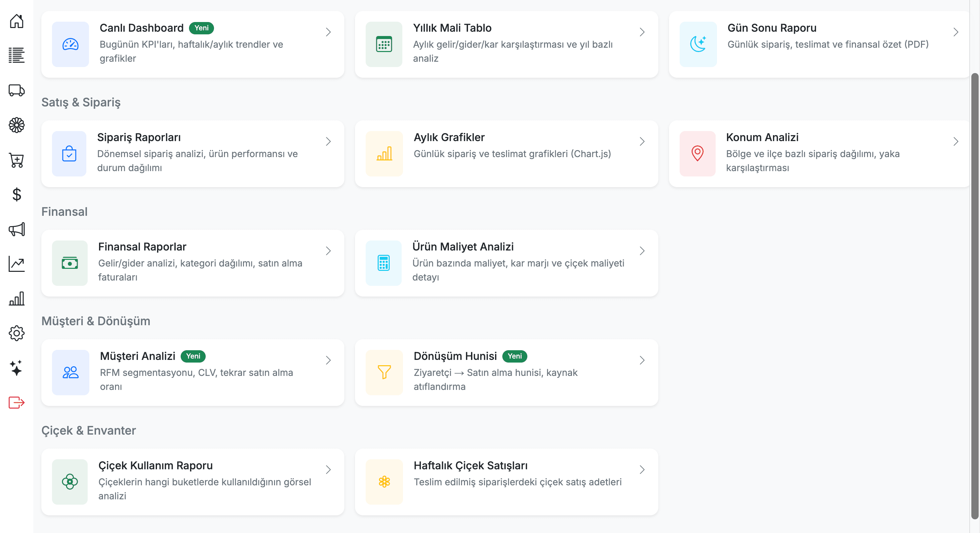Click Dönüşüm Hunisi funnel icon
Image resolution: width=980 pixels, height=533 pixels.
(384, 372)
